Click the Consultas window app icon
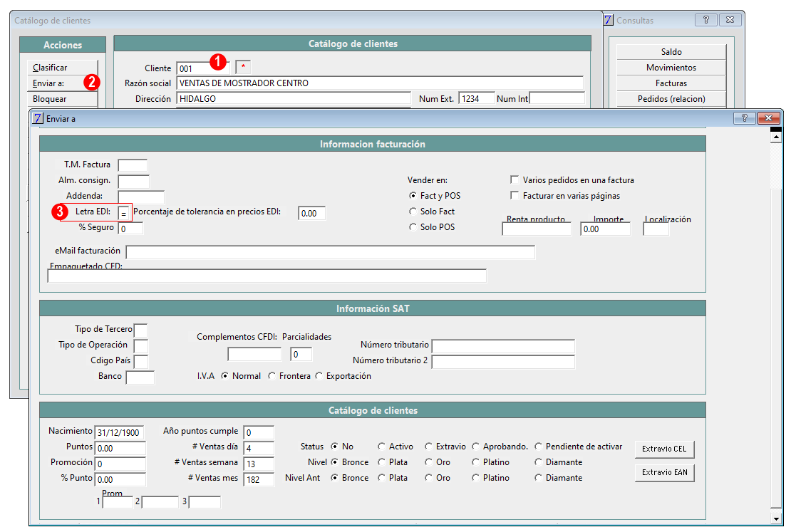This screenshot has width=791, height=532. coord(609,20)
